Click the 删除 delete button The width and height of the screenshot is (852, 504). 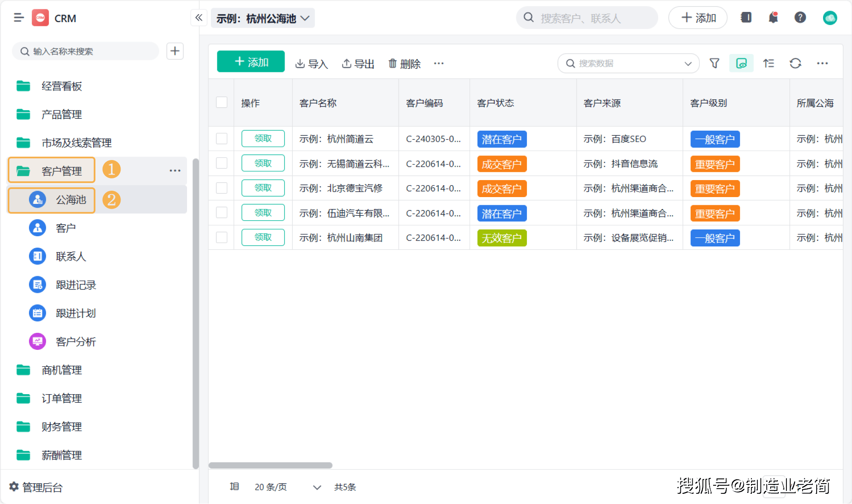(x=405, y=64)
